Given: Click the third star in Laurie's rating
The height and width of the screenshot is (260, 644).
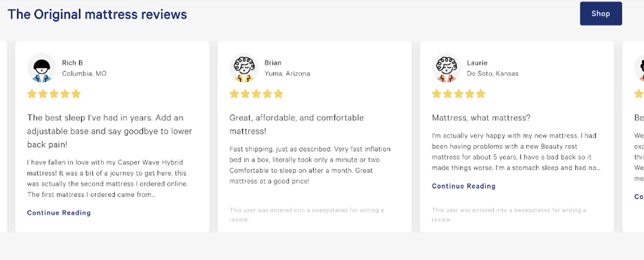Looking at the screenshot, I should (459, 94).
